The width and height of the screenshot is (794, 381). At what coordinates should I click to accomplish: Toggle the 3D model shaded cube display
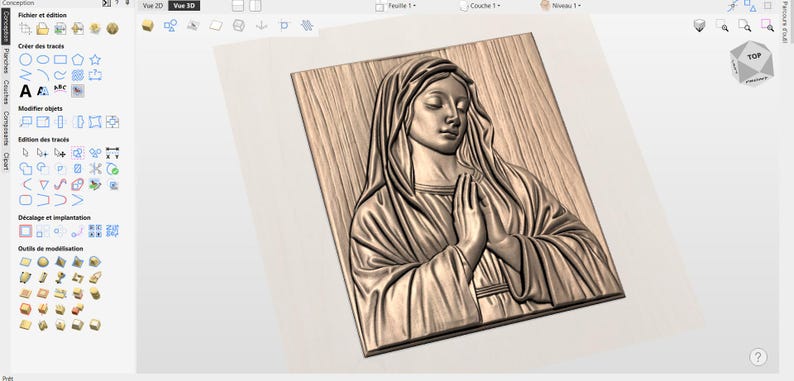point(147,25)
